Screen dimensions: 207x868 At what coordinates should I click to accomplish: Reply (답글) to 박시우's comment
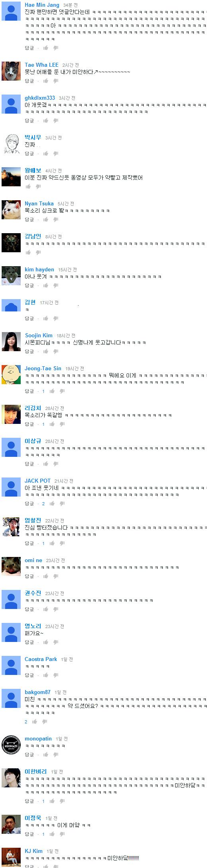29,154
